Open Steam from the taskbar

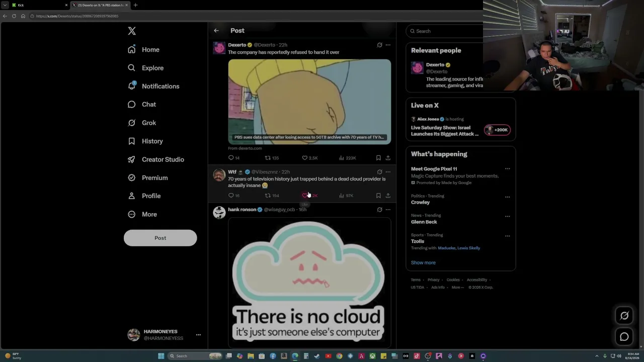pos(317,356)
